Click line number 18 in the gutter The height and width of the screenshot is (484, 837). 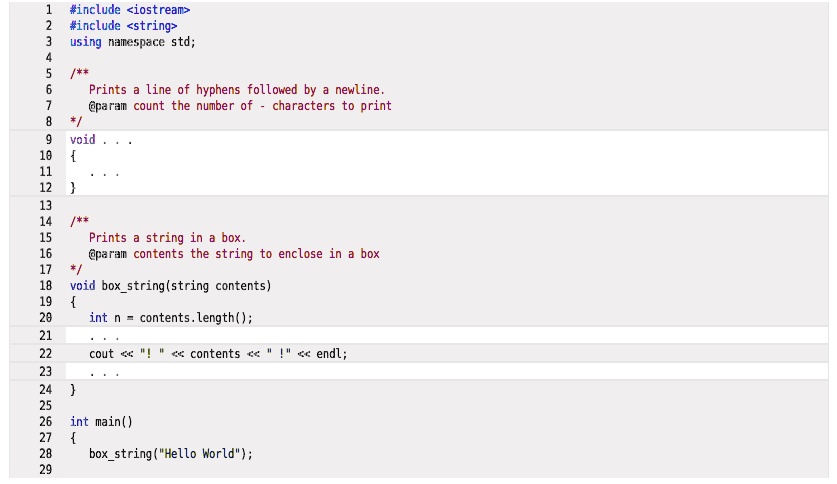click(x=45, y=285)
